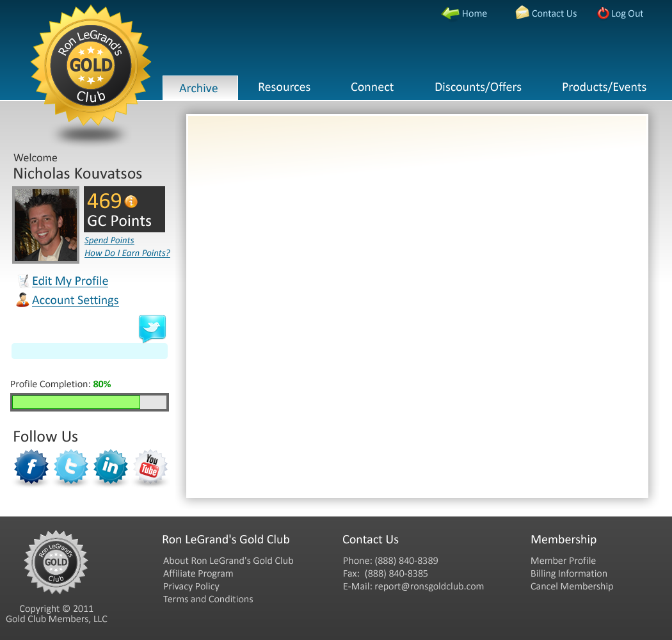Click the LinkedIn badge icon
Image resolution: width=672 pixels, height=640 pixels.
pyautogui.click(x=111, y=467)
